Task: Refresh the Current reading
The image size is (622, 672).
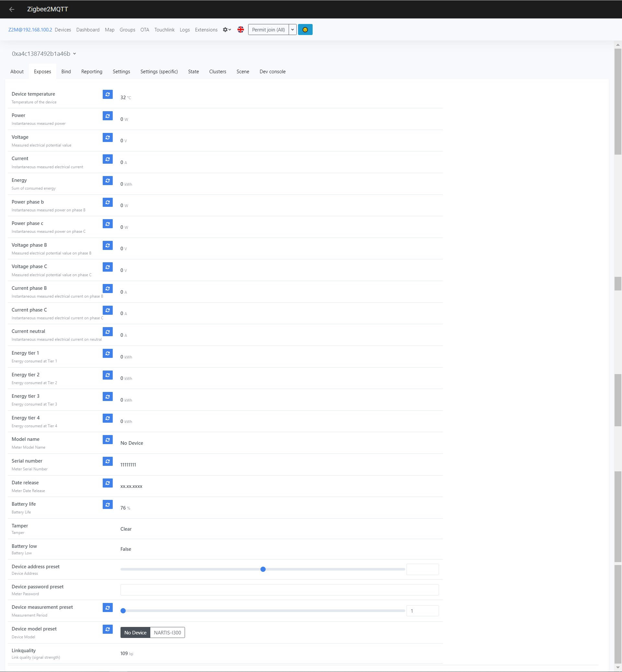Action: (x=108, y=159)
